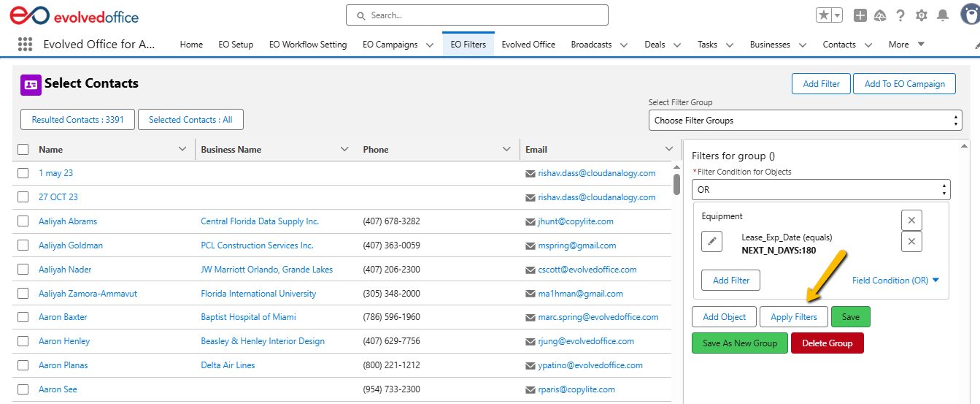The height and width of the screenshot is (404, 980).
Task: Open the Choose Filter Groups dropdown
Action: pyautogui.click(x=805, y=121)
